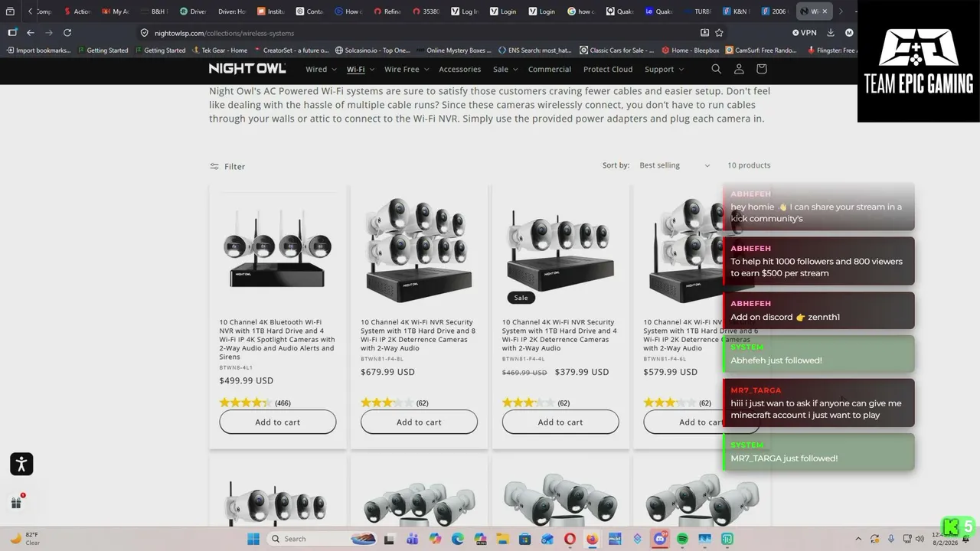Open the Home - Bleepbox bookmark

click(691, 51)
